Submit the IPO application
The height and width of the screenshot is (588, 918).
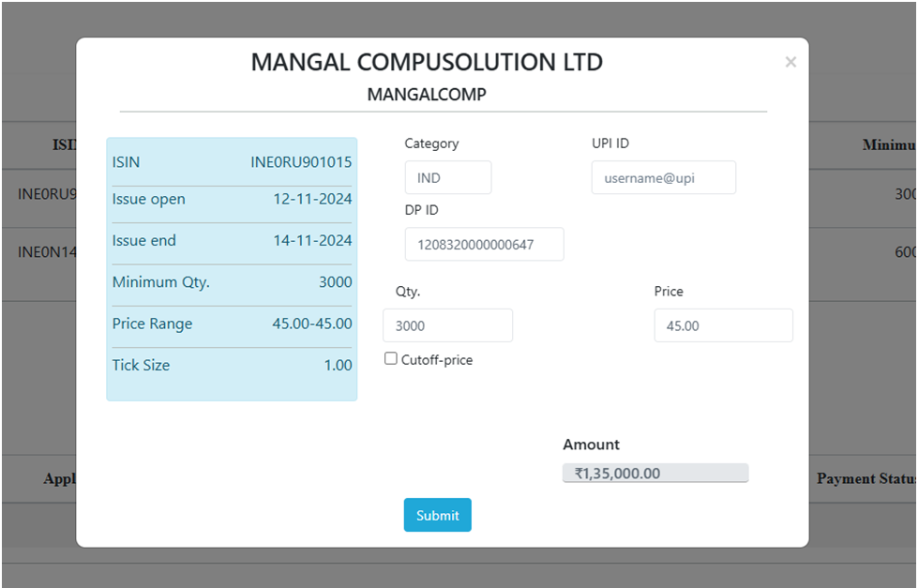(437, 515)
